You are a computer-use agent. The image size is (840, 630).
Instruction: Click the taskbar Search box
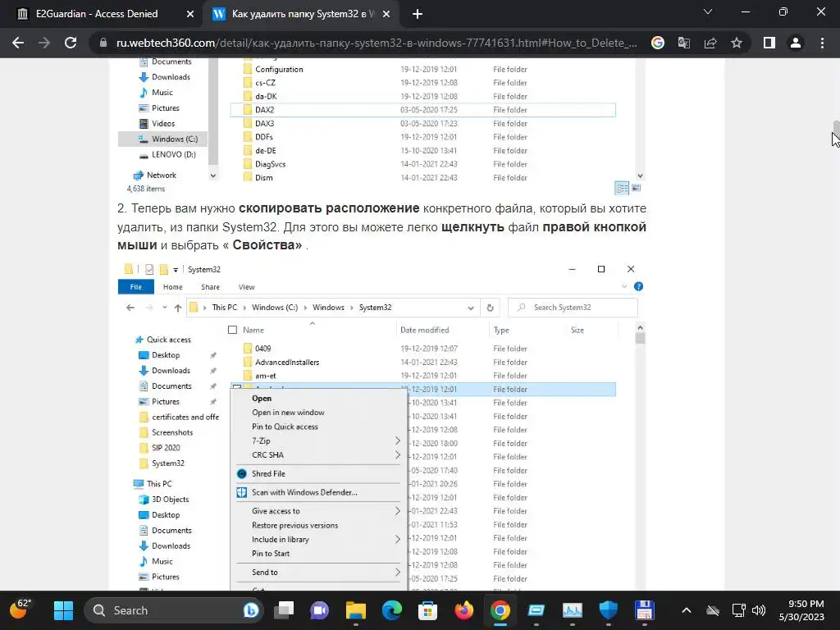174,610
